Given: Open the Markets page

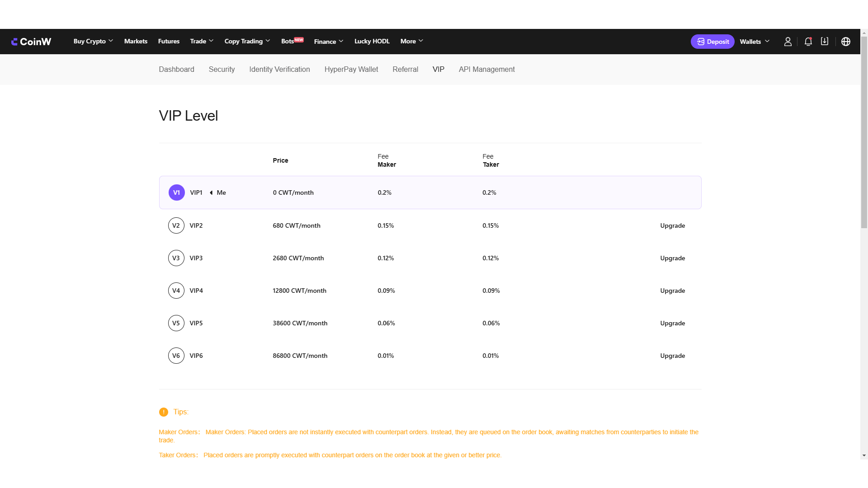Looking at the screenshot, I should pos(136,41).
